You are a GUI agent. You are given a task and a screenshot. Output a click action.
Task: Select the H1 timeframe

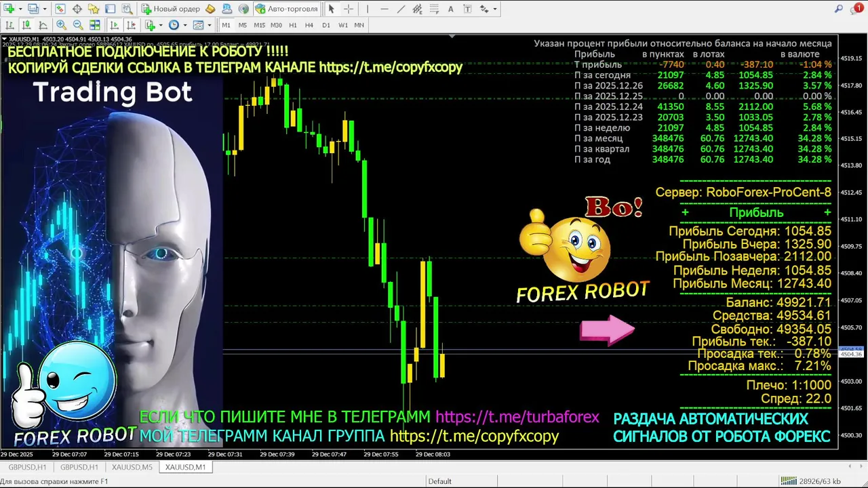[293, 25]
